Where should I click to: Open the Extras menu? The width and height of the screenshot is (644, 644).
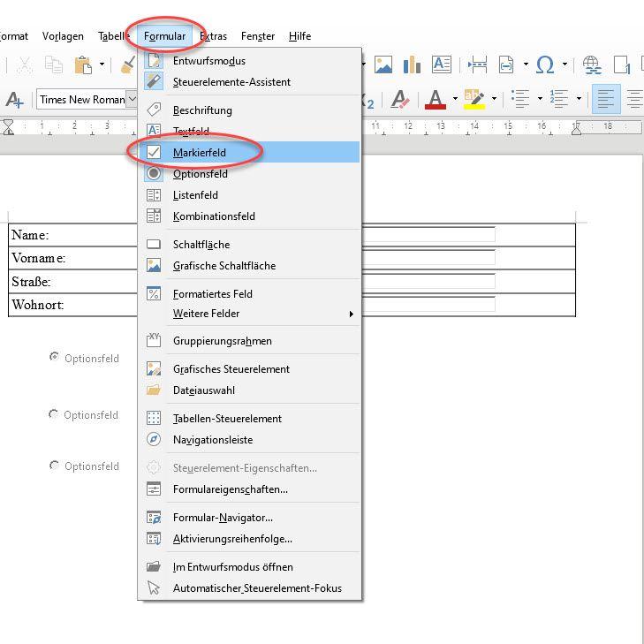pos(213,36)
